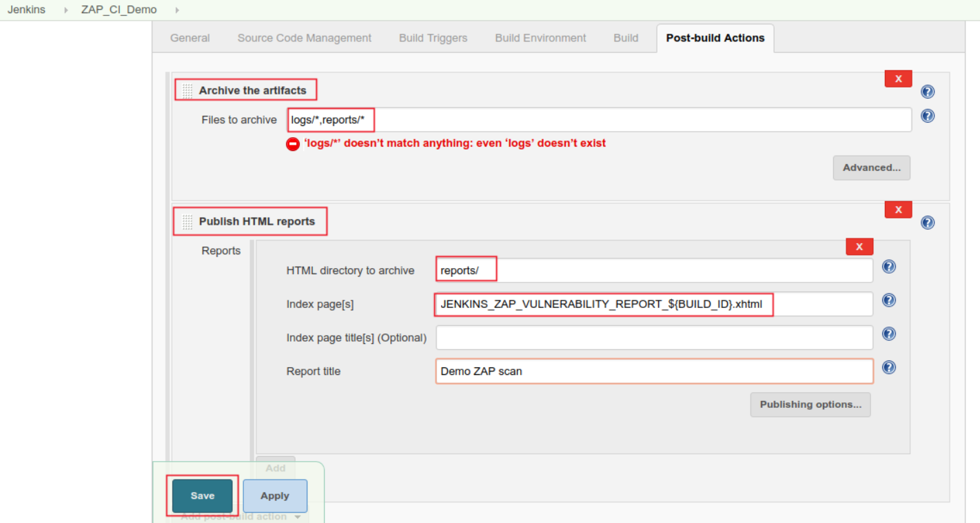Image resolution: width=980 pixels, height=523 pixels.
Task: Open the Build Environment tab
Action: coord(540,38)
